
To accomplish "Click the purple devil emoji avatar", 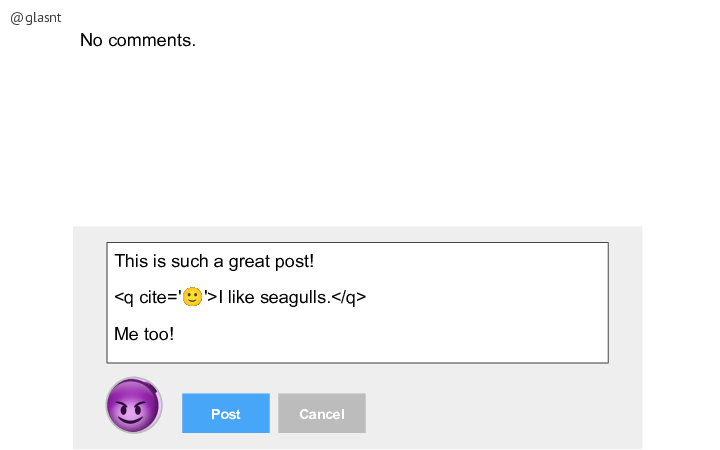I will pyautogui.click(x=134, y=405).
